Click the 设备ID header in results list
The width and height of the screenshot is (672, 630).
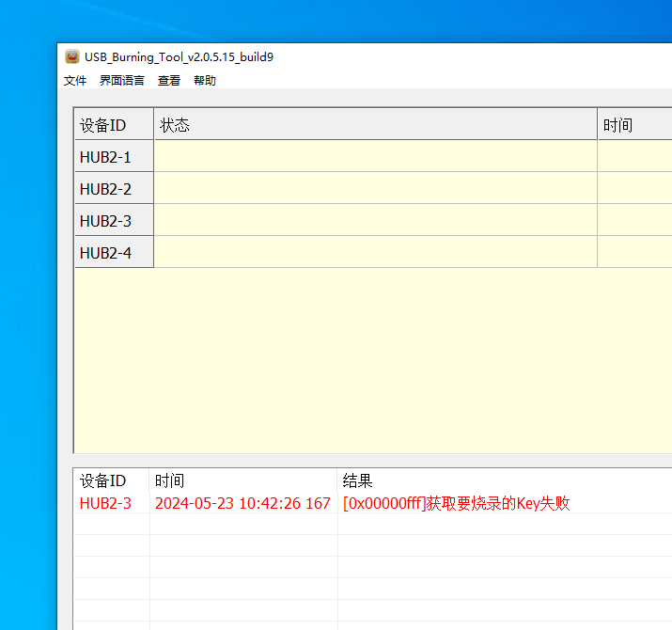[x=112, y=480]
